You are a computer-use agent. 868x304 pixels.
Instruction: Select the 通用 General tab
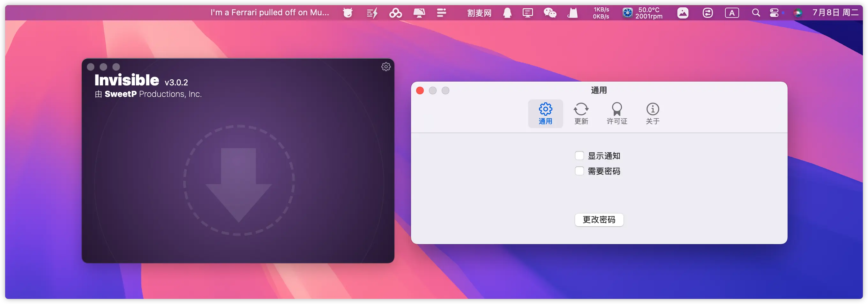(x=545, y=113)
